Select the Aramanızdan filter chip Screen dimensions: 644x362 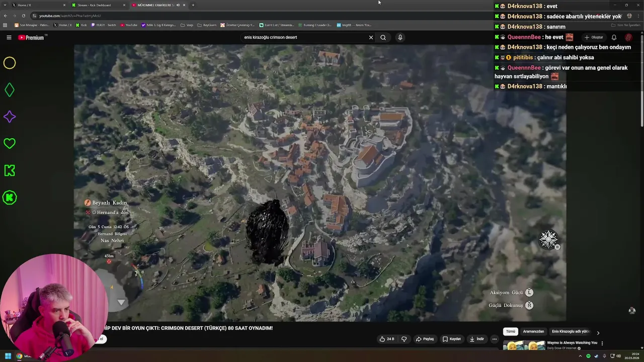click(533, 331)
